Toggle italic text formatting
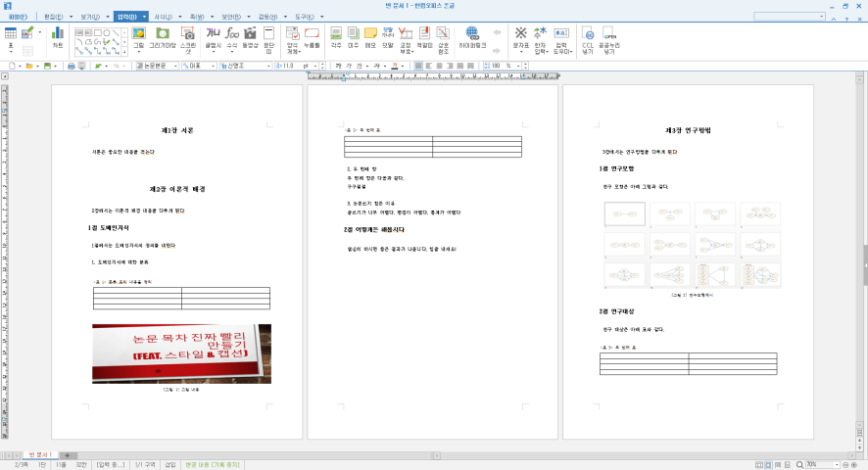Image resolution: width=868 pixels, height=470 pixels. (348, 66)
